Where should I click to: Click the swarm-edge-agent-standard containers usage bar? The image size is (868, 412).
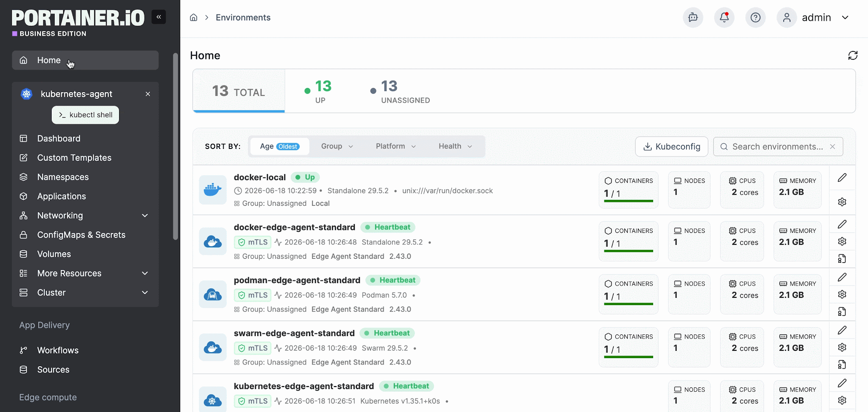(629, 357)
